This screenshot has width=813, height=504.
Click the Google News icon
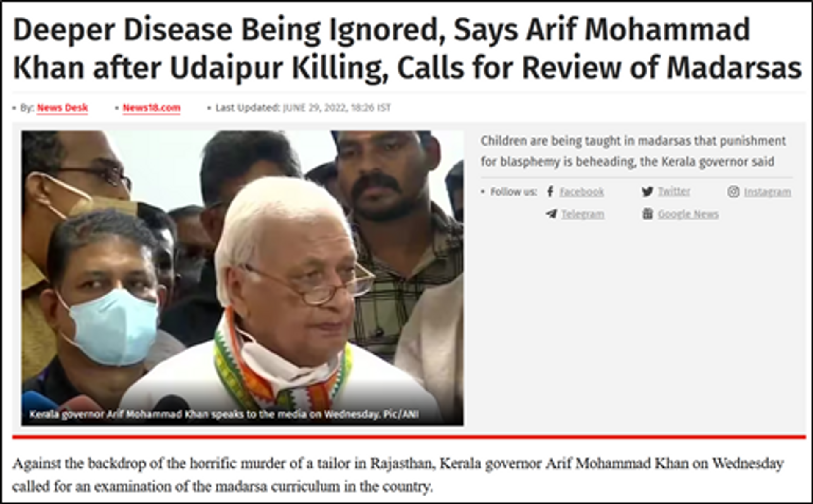[x=647, y=214]
